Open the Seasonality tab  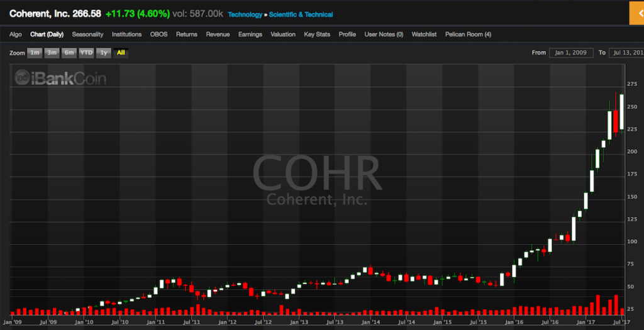click(87, 35)
